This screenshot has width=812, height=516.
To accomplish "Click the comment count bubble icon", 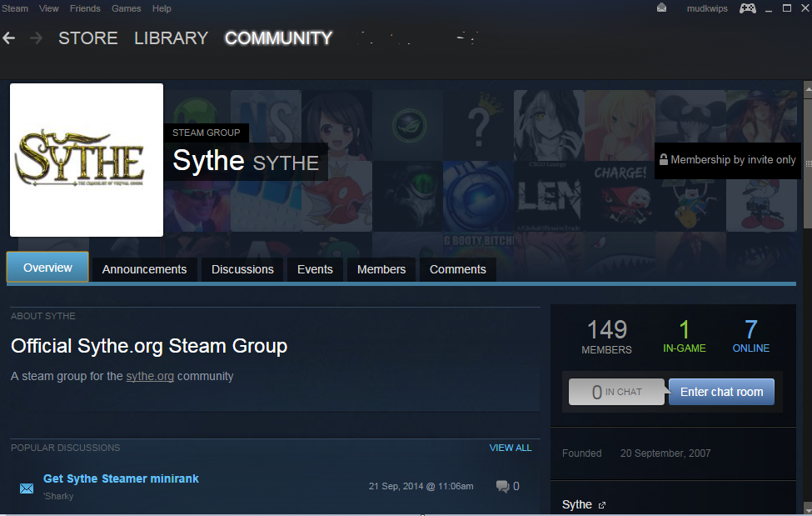I will tap(502, 486).
